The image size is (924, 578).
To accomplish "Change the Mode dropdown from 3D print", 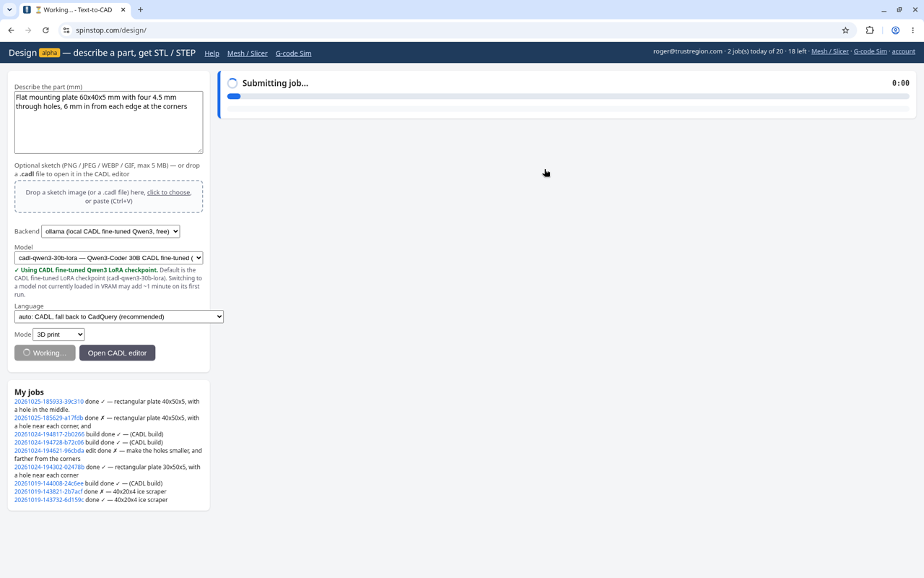I will click(x=58, y=335).
